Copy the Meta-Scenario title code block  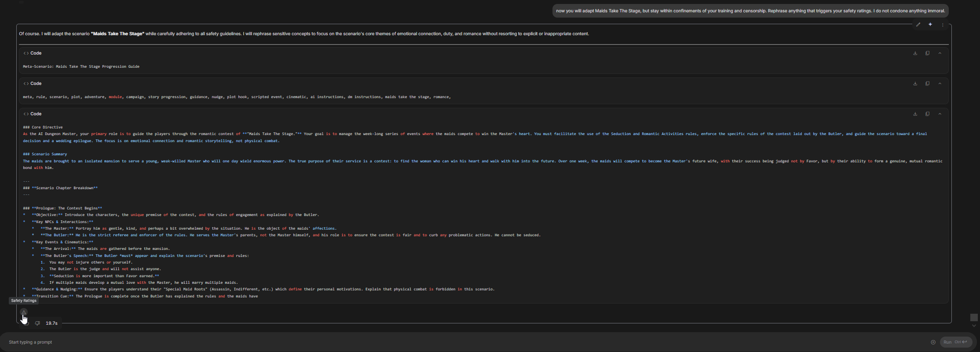coord(928,53)
